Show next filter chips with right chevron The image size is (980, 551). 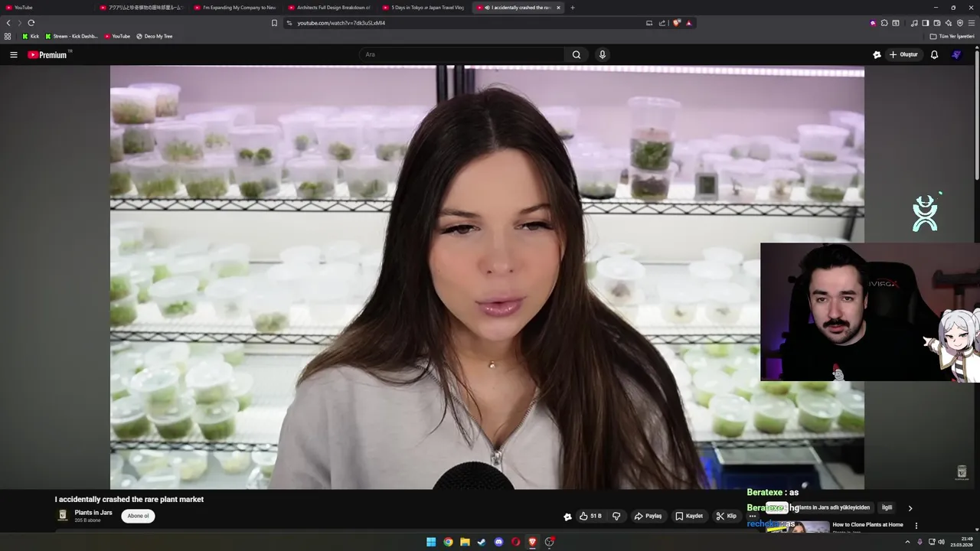910,508
